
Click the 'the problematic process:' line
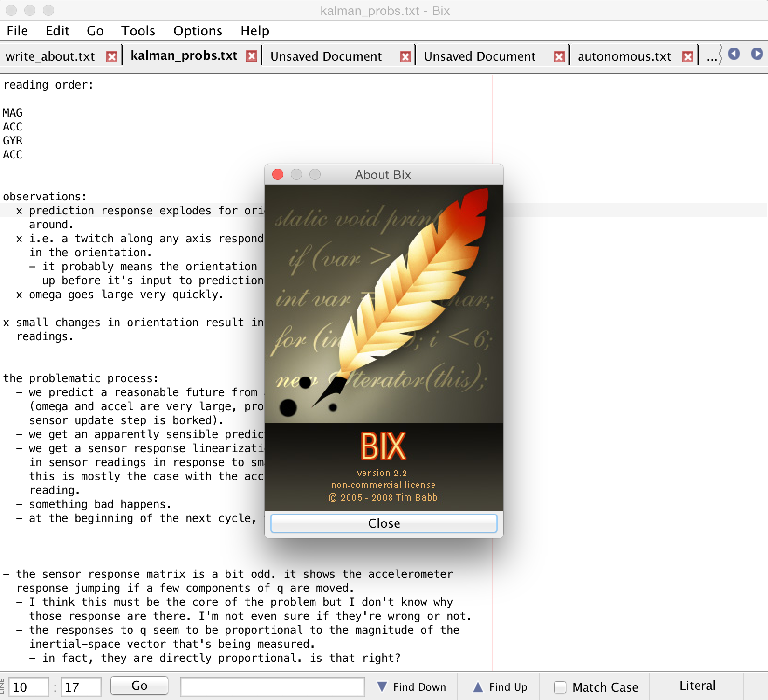pos(81,378)
